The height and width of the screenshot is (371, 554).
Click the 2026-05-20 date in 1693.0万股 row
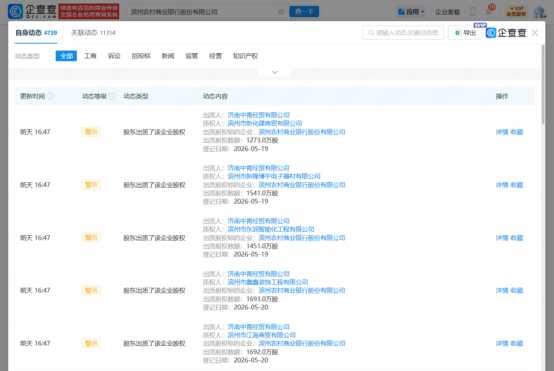(251, 307)
